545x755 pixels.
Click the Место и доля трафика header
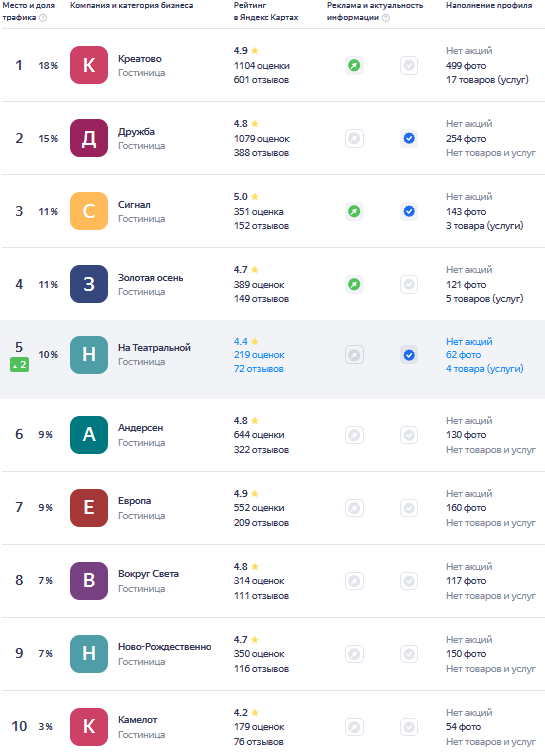tap(28, 12)
